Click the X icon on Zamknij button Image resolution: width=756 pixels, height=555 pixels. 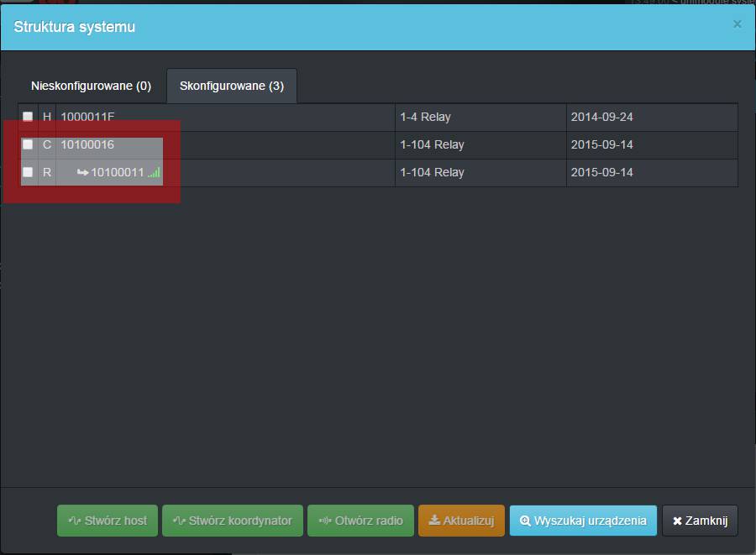(x=677, y=521)
